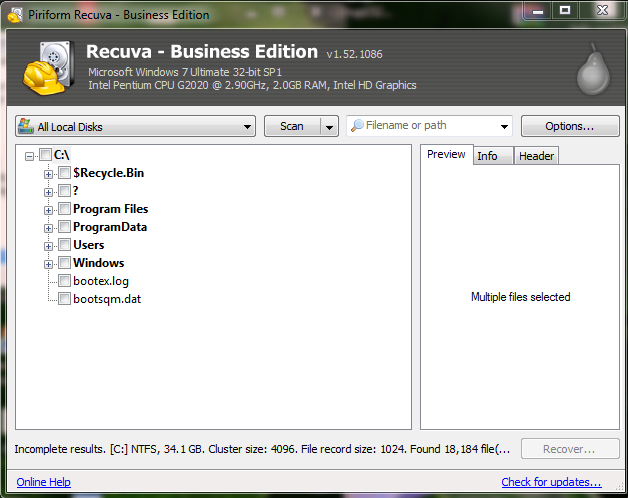
Task: Open the All Local Disks dropdown
Action: pyautogui.click(x=135, y=126)
